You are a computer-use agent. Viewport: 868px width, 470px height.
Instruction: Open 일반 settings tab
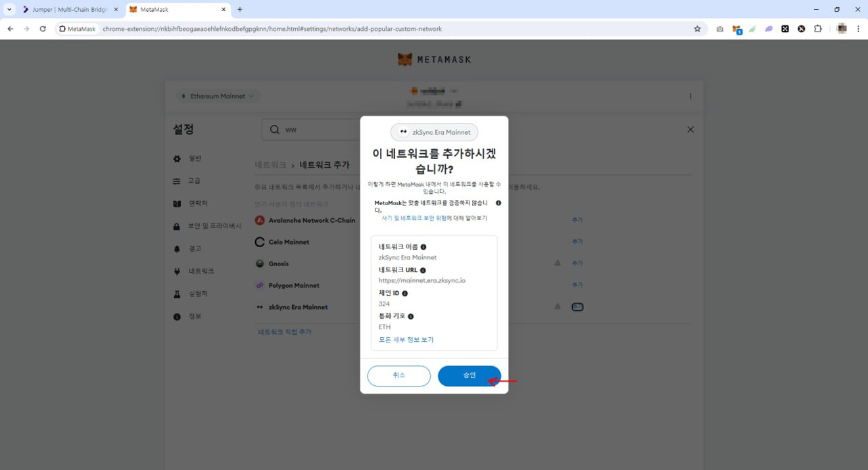tap(195, 158)
